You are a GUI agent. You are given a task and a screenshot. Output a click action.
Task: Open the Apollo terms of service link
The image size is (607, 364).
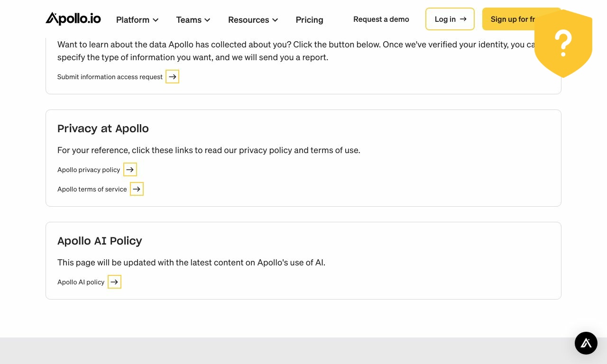pos(92,189)
